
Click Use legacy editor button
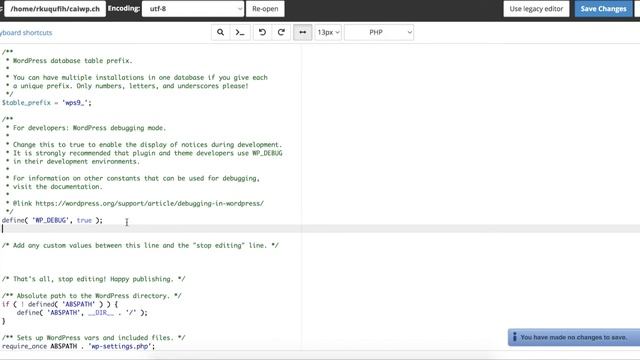coord(536,9)
